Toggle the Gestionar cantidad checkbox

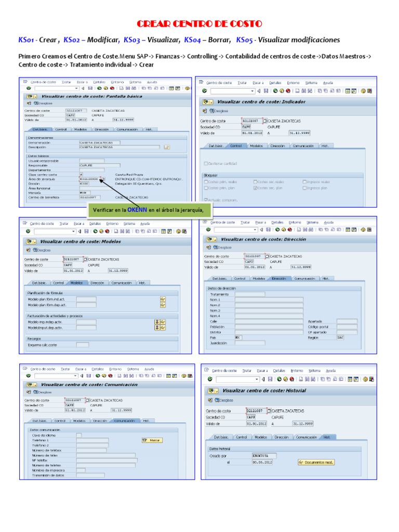[206, 164]
